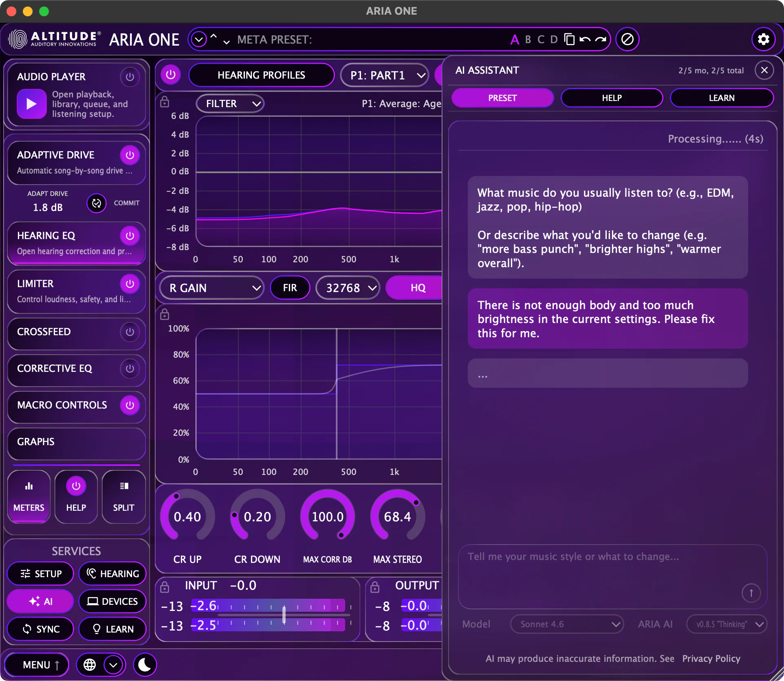Click the lock icon above the filter graph
This screenshot has height=681, width=784.
[165, 102]
